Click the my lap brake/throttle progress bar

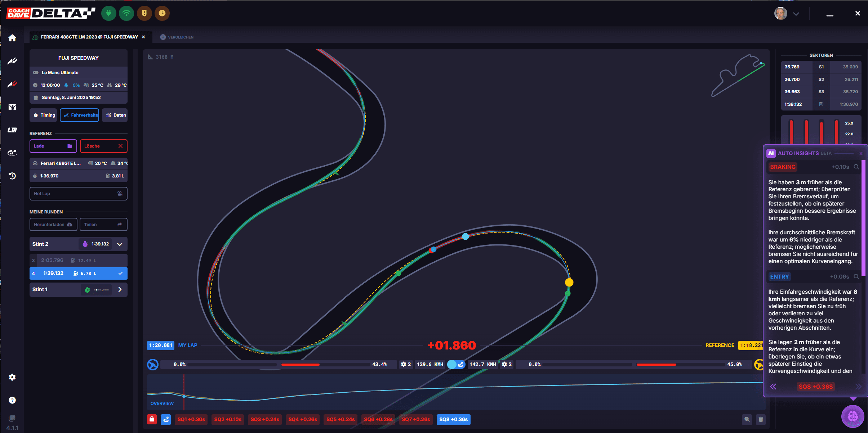coord(279,365)
